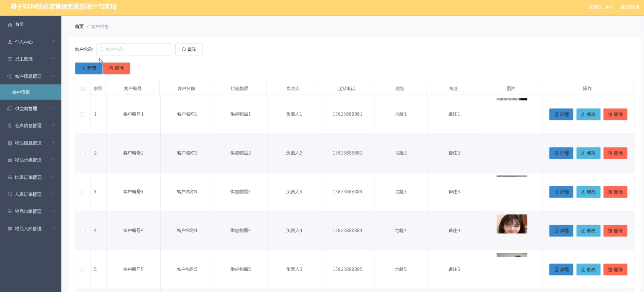Image resolution: width=644 pixels, height=292 pixels.
Task: Click the icon beside 物品出库管理
Action: click(10, 211)
